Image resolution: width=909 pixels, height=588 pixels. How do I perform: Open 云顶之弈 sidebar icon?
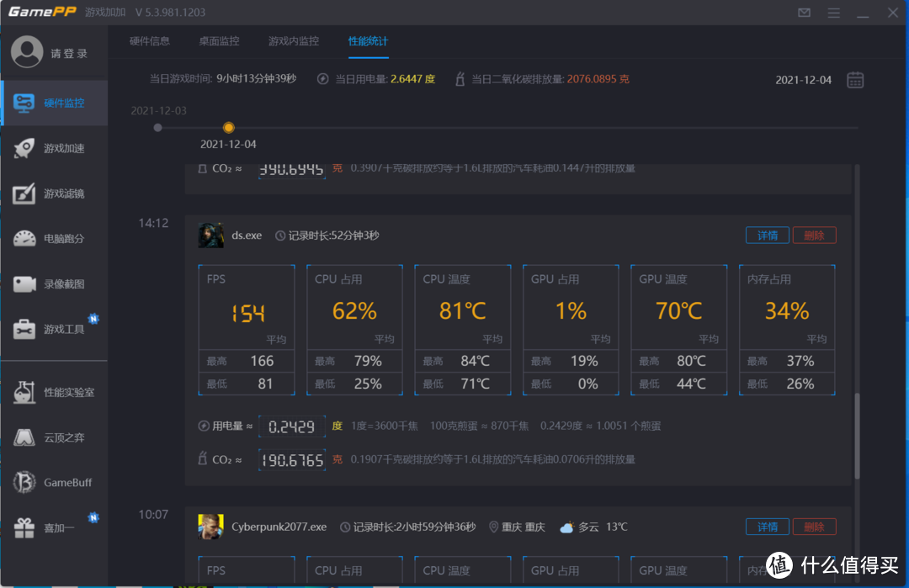(24, 437)
